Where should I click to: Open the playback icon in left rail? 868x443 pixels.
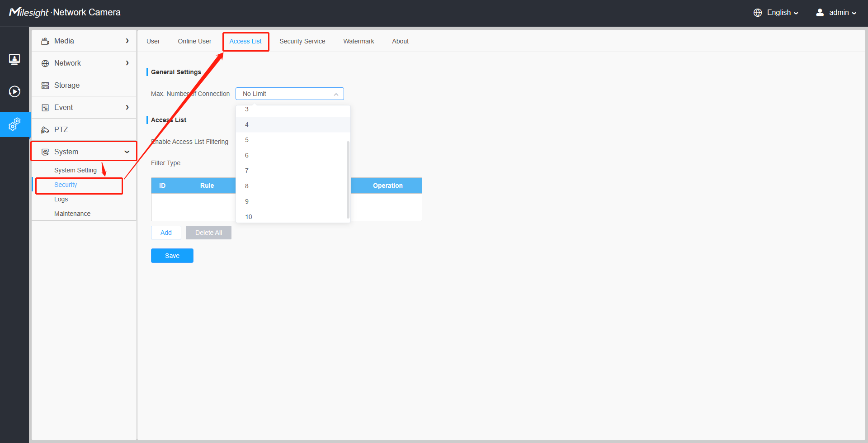coord(14,91)
